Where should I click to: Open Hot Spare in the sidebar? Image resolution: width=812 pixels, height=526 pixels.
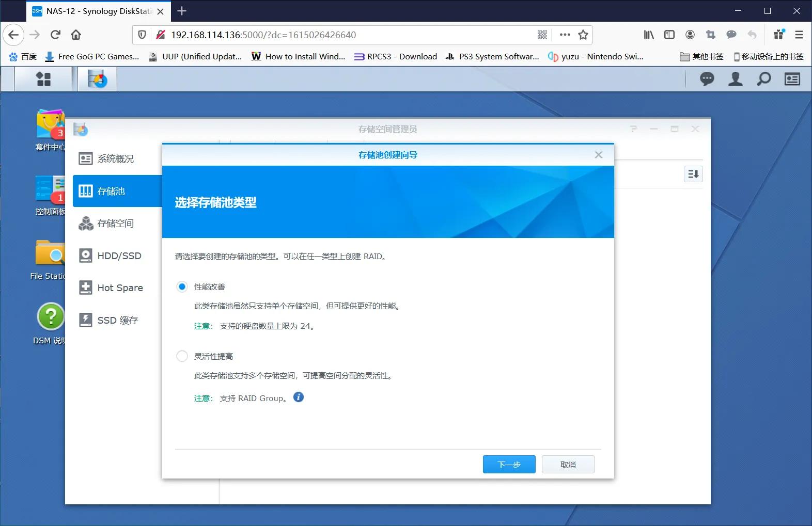pos(117,288)
